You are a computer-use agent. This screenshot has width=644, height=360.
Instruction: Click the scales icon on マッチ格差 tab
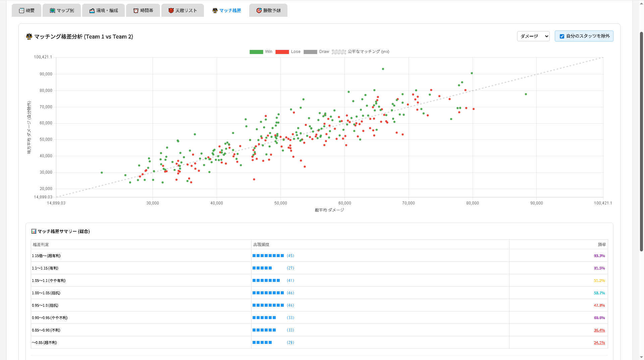point(215,11)
